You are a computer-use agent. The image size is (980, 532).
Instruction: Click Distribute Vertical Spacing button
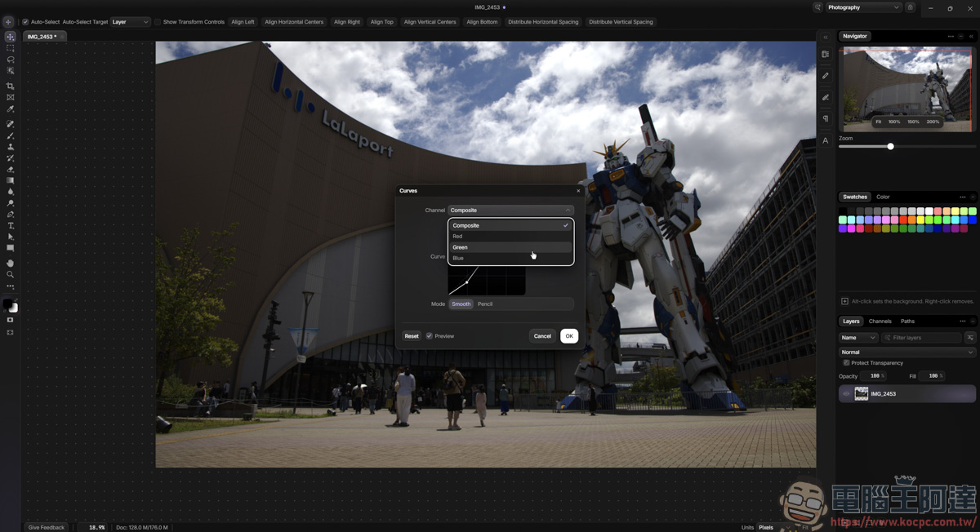[x=621, y=22]
